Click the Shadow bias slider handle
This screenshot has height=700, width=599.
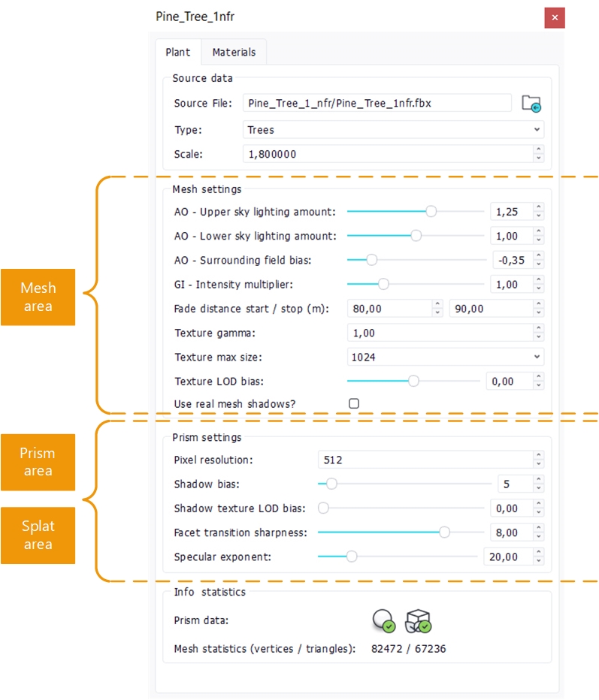point(331,484)
